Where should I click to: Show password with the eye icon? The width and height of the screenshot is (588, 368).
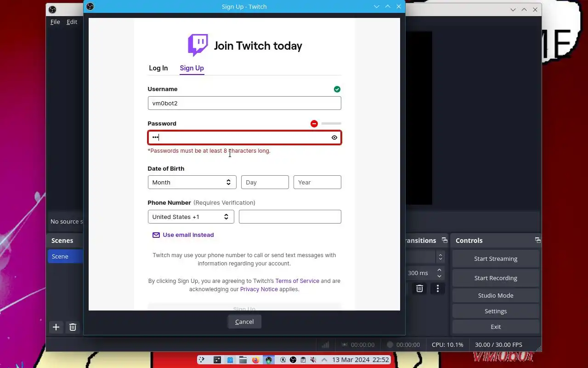[334, 138]
